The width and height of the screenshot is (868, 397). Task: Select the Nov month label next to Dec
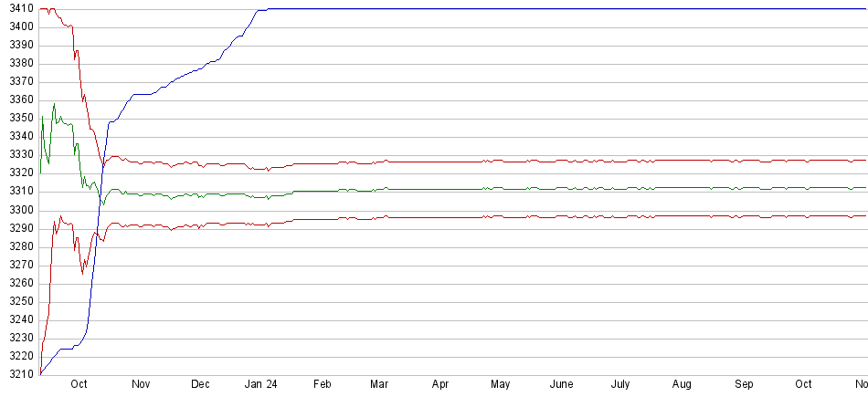coord(141,385)
